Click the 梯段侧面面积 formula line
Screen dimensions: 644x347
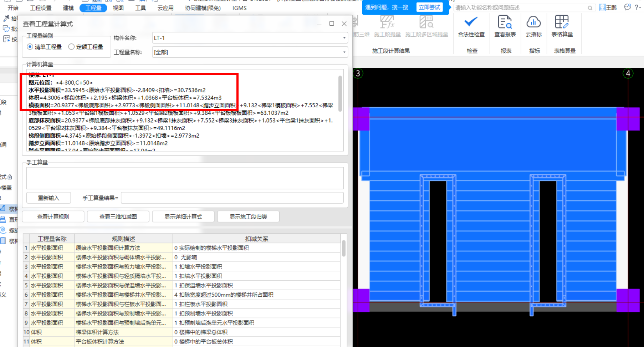click(x=114, y=136)
